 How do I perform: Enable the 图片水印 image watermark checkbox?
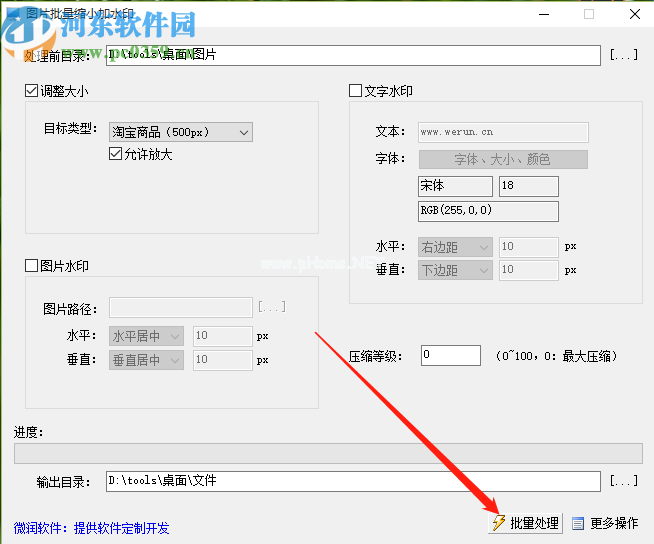pos(32,266)
